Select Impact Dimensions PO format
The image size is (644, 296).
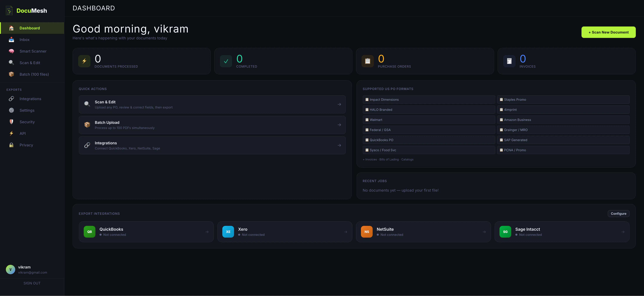(x=429, y=100)
